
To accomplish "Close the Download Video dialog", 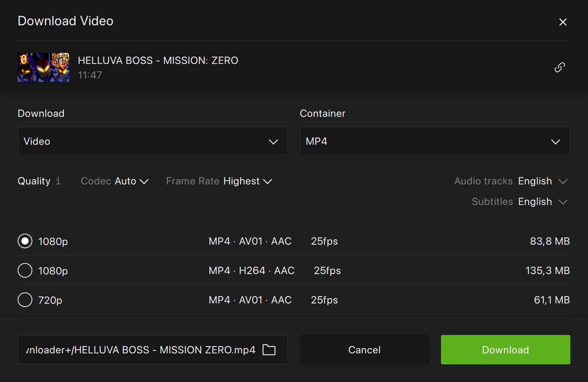I will pyautogui.click(x=563, y=22).
